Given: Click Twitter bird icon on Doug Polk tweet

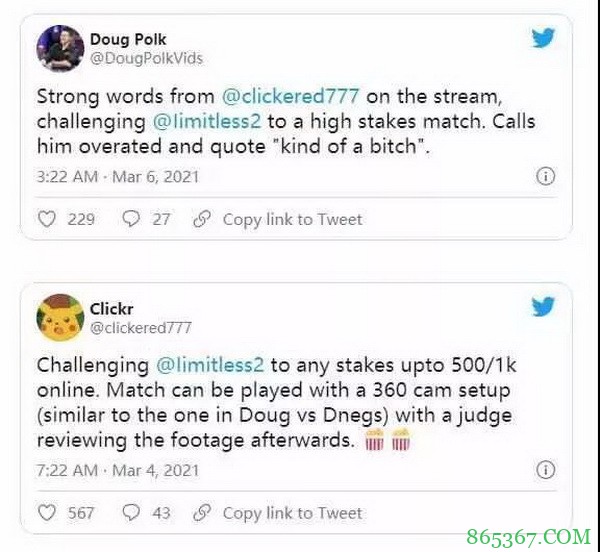Looking at the screenshot, I should pos(543,38).
